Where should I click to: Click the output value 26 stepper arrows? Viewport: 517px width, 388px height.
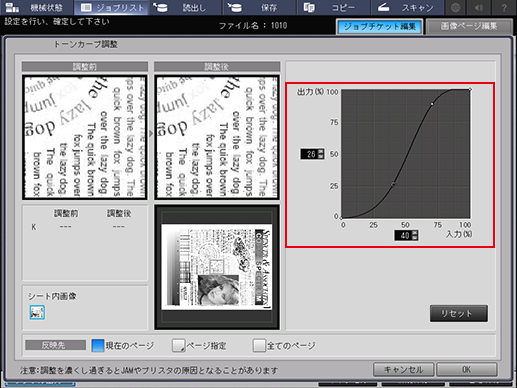click(321, 154)
